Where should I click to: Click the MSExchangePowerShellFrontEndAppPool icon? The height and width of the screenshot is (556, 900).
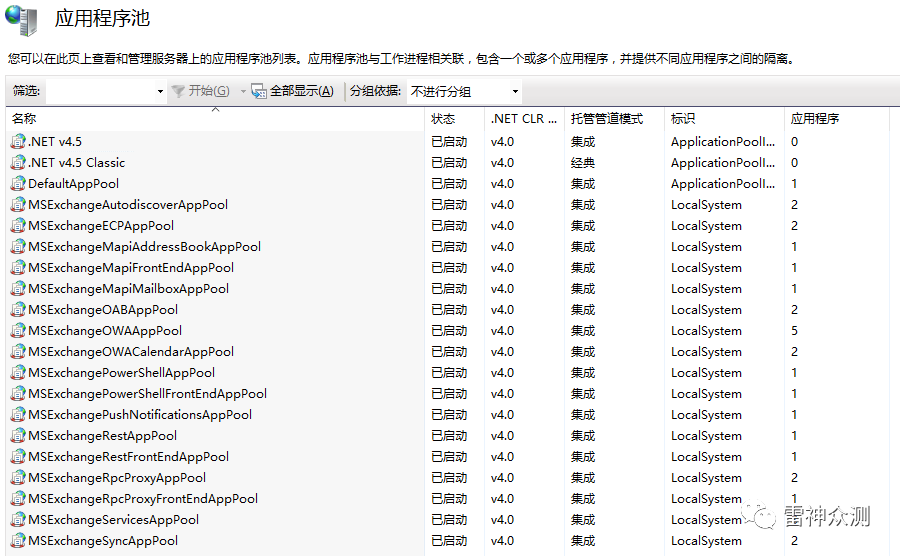tap(18, 394)
